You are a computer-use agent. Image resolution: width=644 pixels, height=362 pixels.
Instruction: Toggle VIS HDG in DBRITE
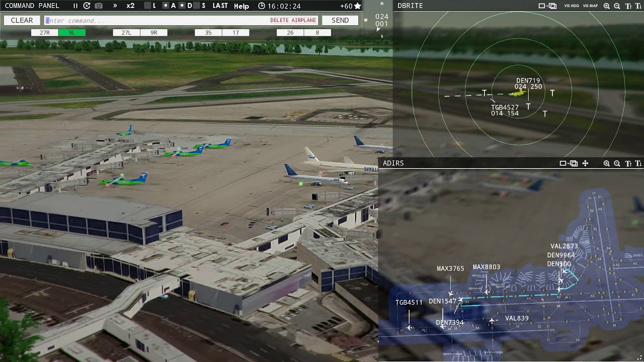point(572,6)
